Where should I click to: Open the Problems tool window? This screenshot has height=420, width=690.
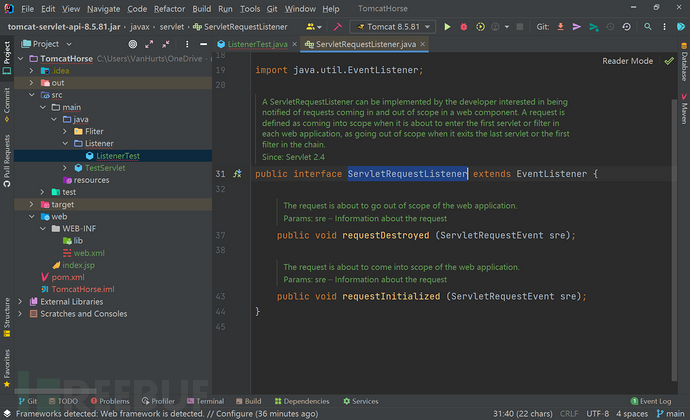click(x=110, y=401)
